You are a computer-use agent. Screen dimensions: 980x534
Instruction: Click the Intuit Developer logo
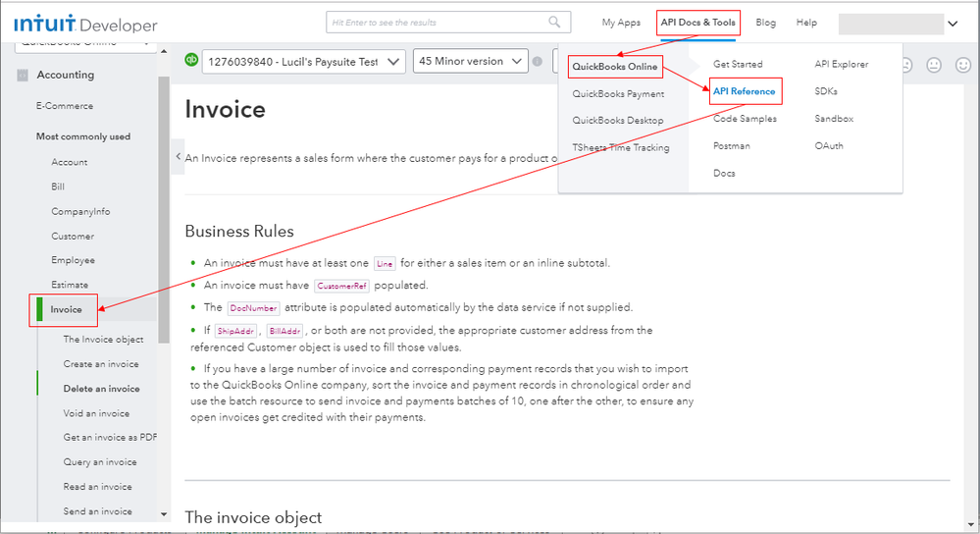coord(85,24)
